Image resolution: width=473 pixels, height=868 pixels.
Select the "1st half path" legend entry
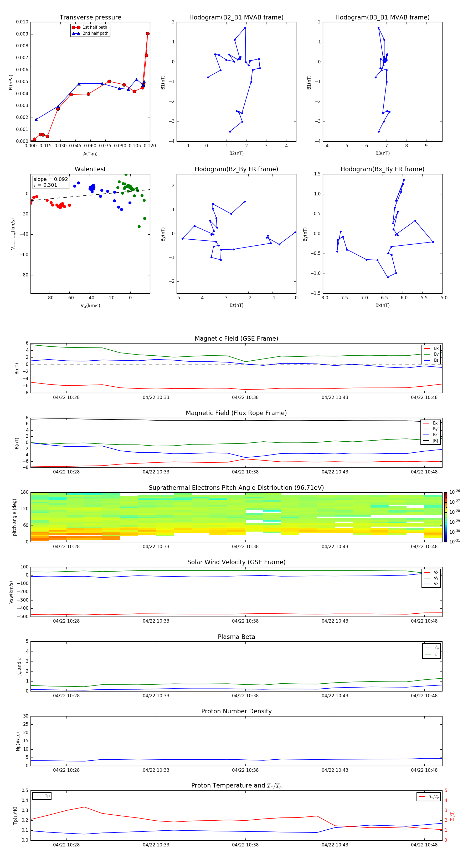(90, 27)
